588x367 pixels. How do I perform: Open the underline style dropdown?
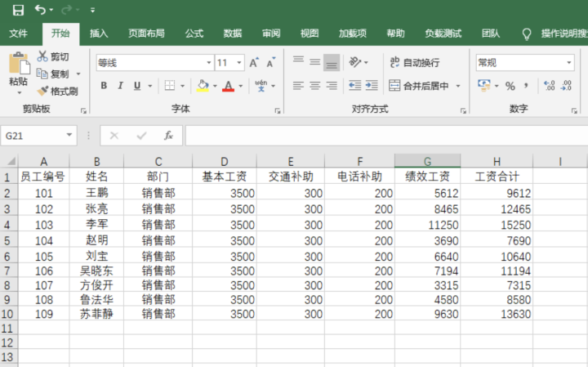pos(150,86)
